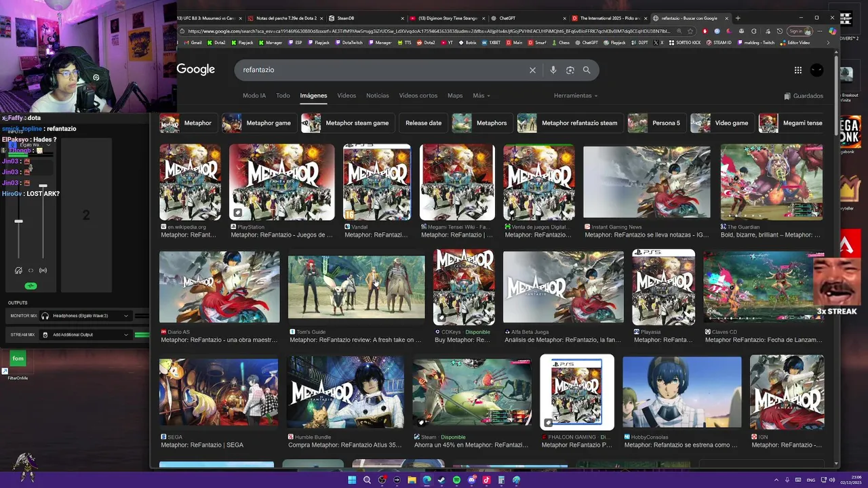Start a Google voice search
868x488 pixels.
pos(553,70)
